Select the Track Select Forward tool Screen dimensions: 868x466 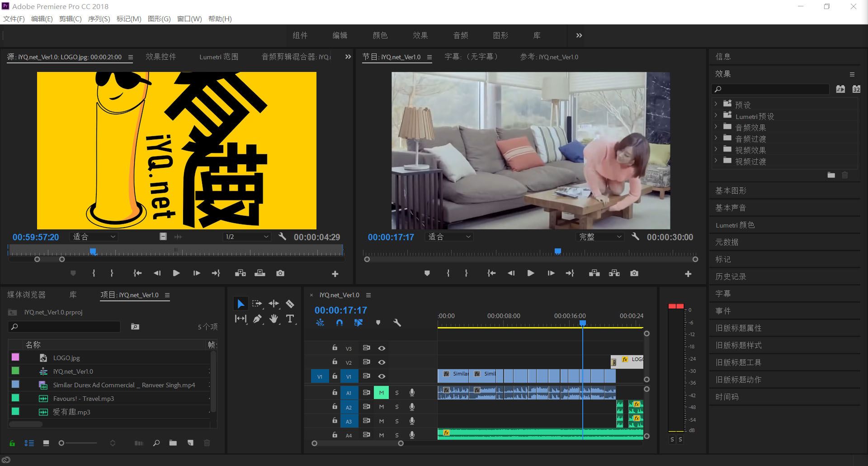(x=257, y=304)
